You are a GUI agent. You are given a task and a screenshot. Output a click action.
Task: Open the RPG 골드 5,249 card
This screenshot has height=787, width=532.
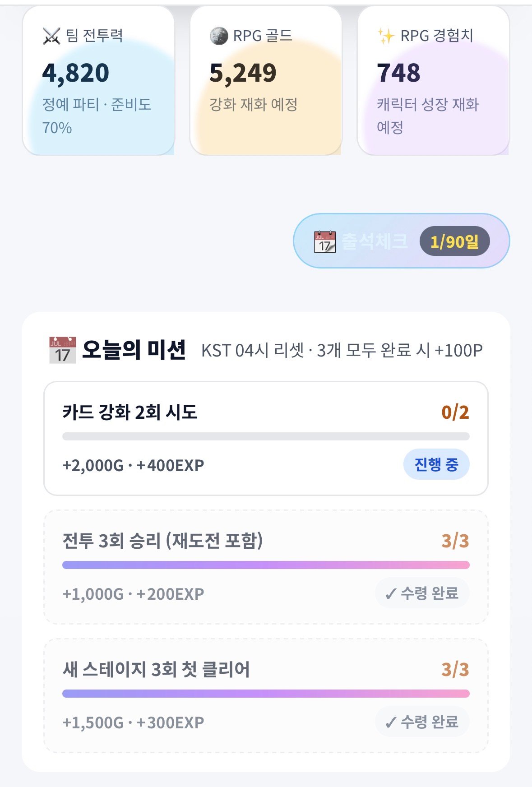[x=266, y=80]
